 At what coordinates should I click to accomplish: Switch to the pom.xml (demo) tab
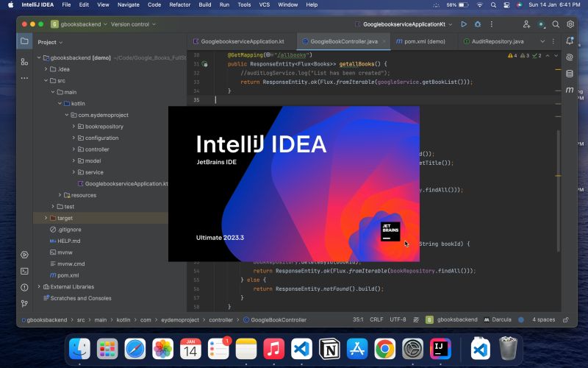[x=420, y=41]
